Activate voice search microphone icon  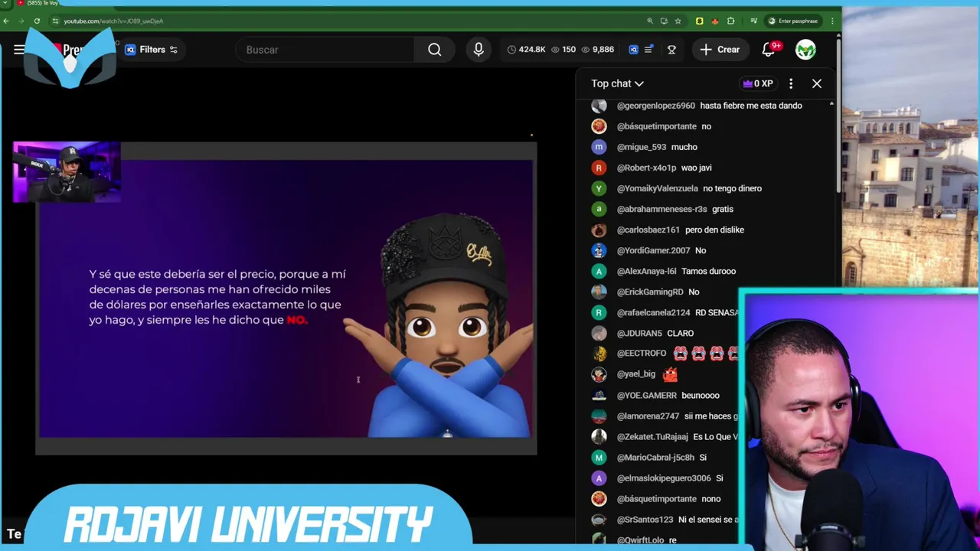click(479, 50)
